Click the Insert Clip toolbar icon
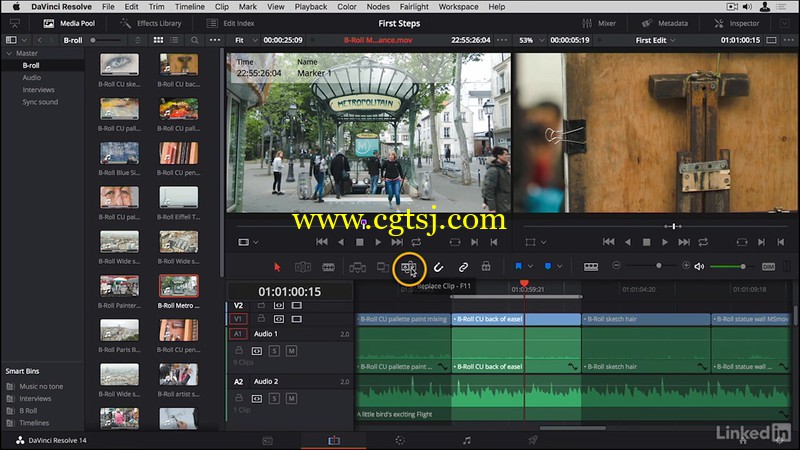Viewport: 800px width, 450px height. click(357, 267)
